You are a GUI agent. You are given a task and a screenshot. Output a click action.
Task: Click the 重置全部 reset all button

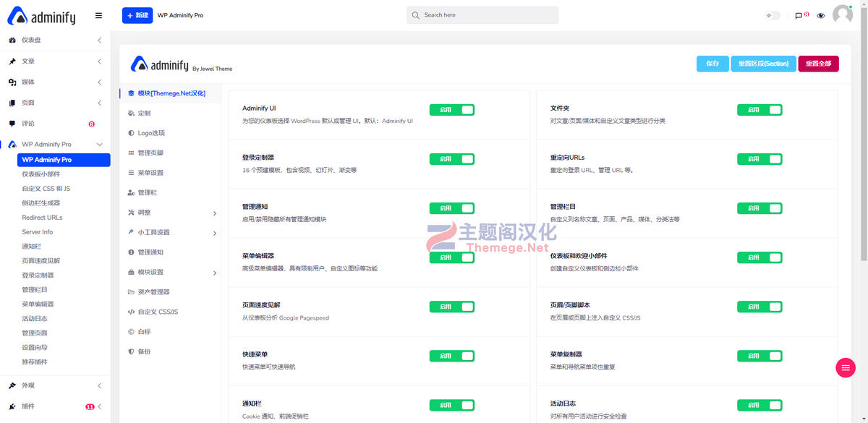point(818,64)
